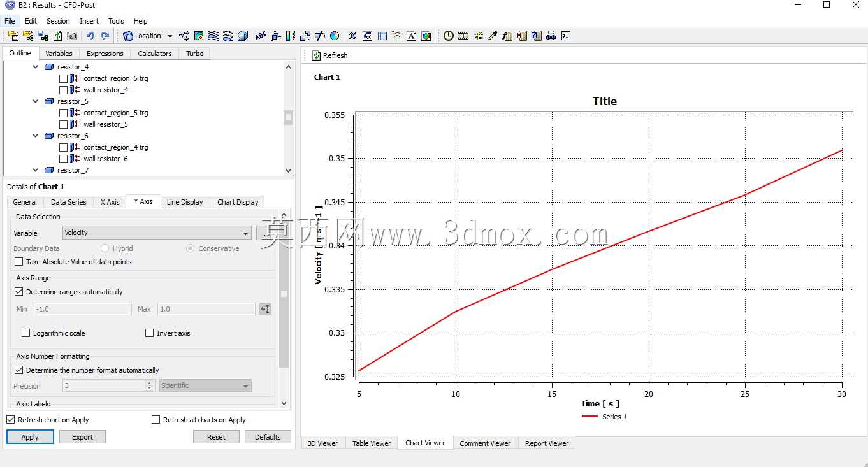Enable Invert axis checkbox
The image size is (868, 467).
149,333
